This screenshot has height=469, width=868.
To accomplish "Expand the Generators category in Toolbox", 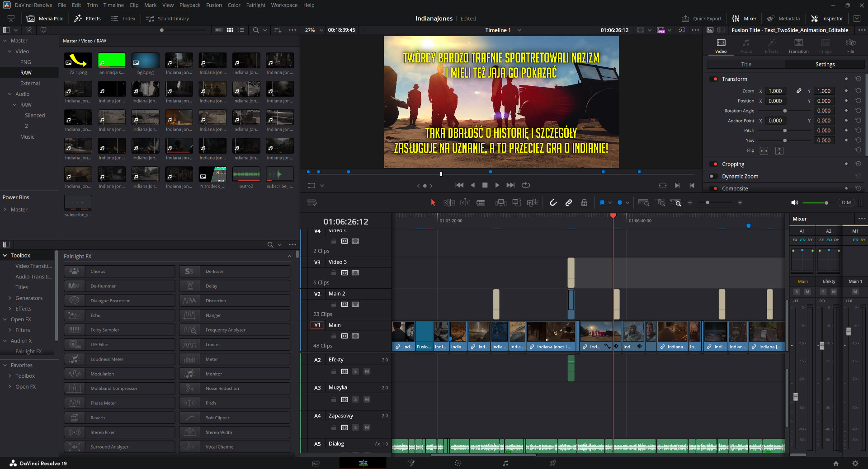I will [10, 298].
